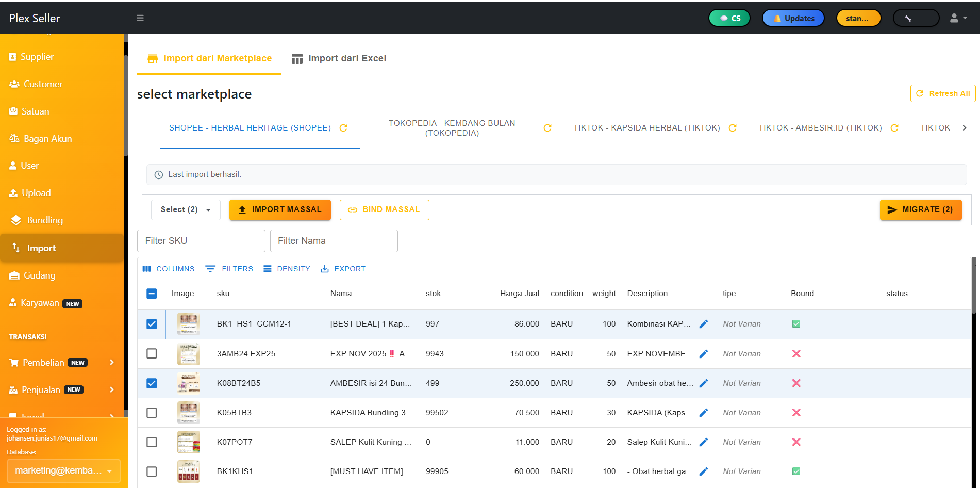
Task: Uncheck the BK1_HS1_CCM12-1 row checkbox
Action: [x=152, y=324]
